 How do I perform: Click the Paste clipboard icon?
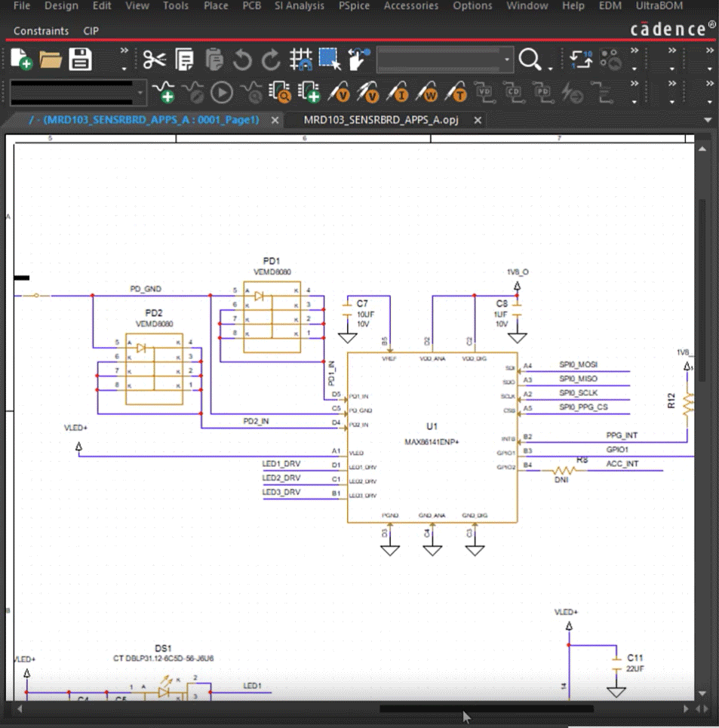[x=214, y=60]
